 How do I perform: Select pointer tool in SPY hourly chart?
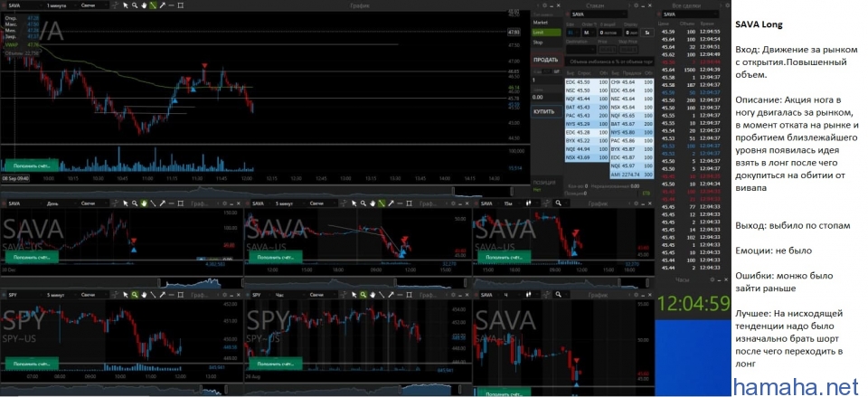pos(354,295)
